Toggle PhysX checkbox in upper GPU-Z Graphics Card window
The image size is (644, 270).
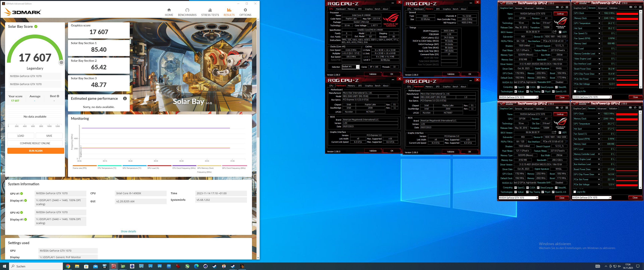(x=543, y=91)
